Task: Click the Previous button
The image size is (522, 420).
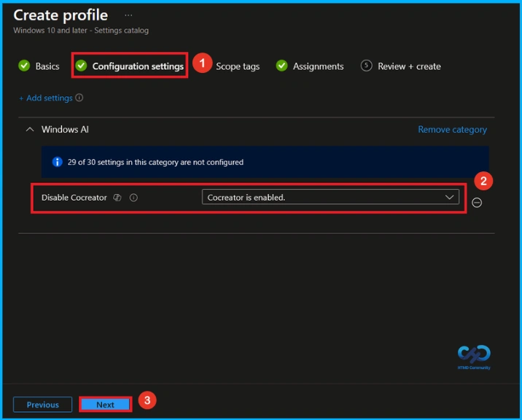Action: click(x=42, y=405)
